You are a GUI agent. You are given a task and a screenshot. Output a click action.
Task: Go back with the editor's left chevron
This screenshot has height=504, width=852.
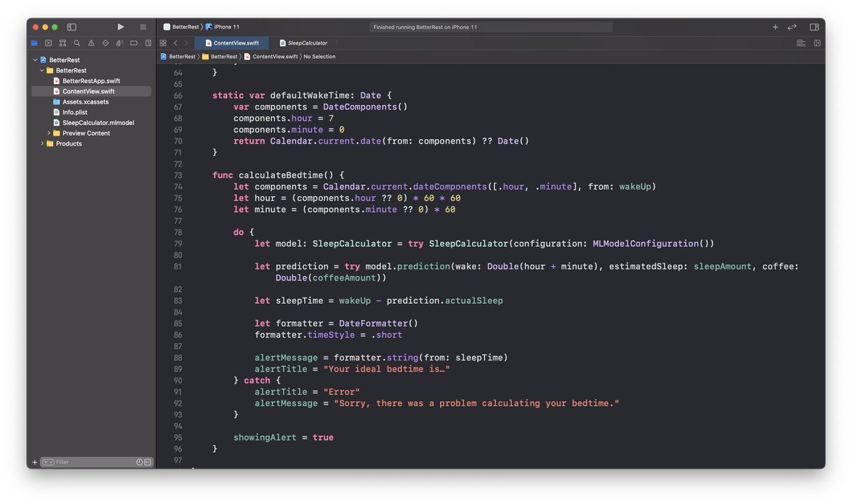click(x=175, y=43)
